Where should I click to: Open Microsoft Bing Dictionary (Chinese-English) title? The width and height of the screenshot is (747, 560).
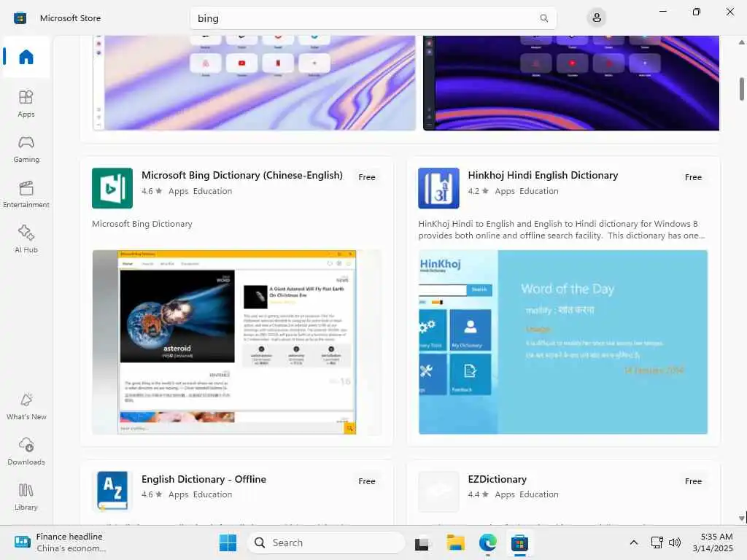(242, 175)
